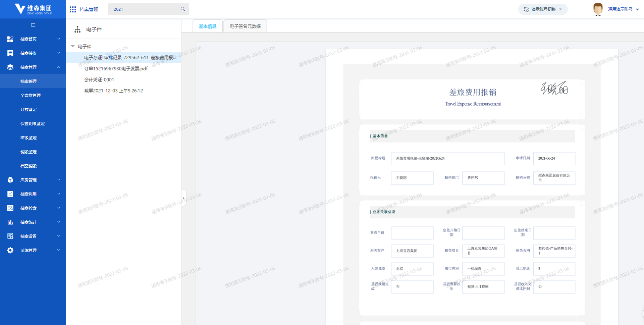This screenshot has height=325, width=644.
Task: Click the user avatar picture
Action: 598,9
